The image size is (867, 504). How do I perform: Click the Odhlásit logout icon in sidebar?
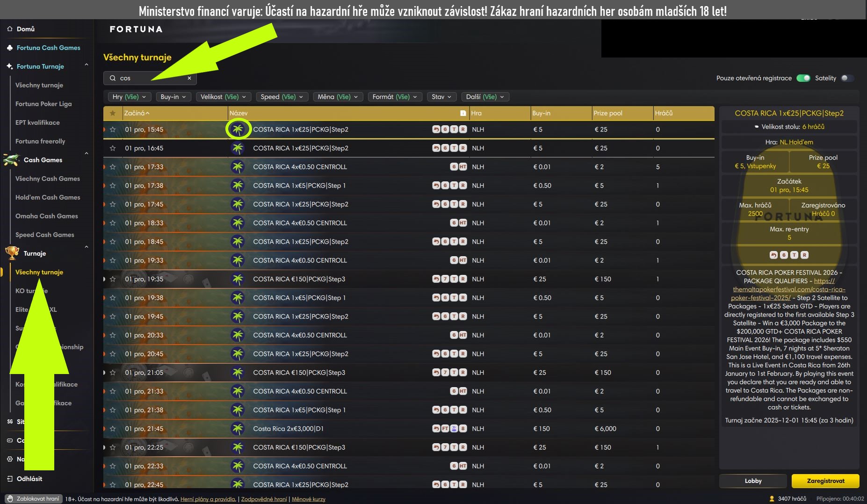click(10, 479)
